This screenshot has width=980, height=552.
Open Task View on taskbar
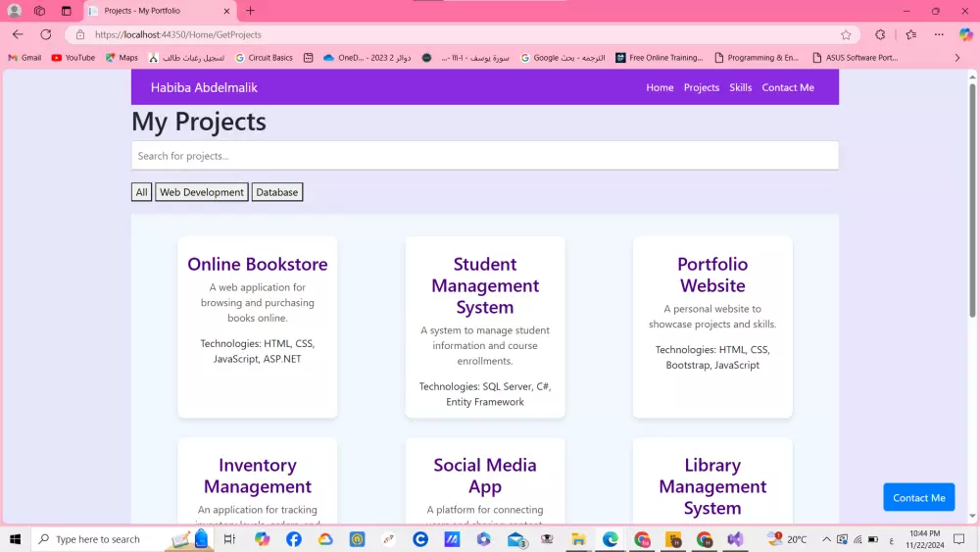229,539
